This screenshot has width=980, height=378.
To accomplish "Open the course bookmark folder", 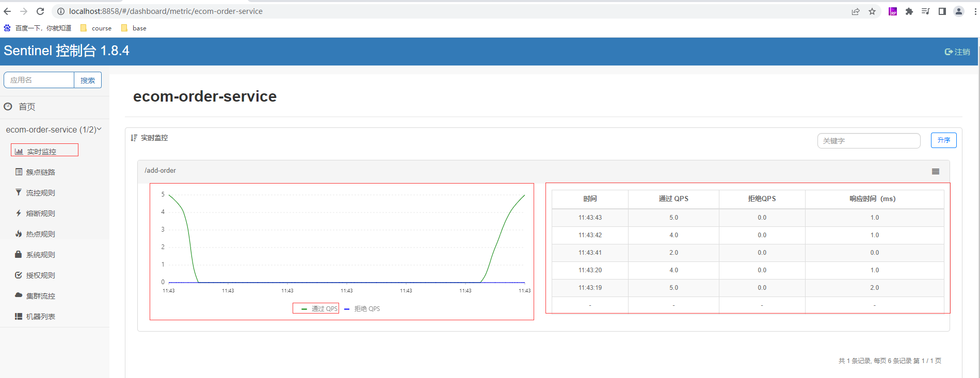I will (x=96, y=28).
